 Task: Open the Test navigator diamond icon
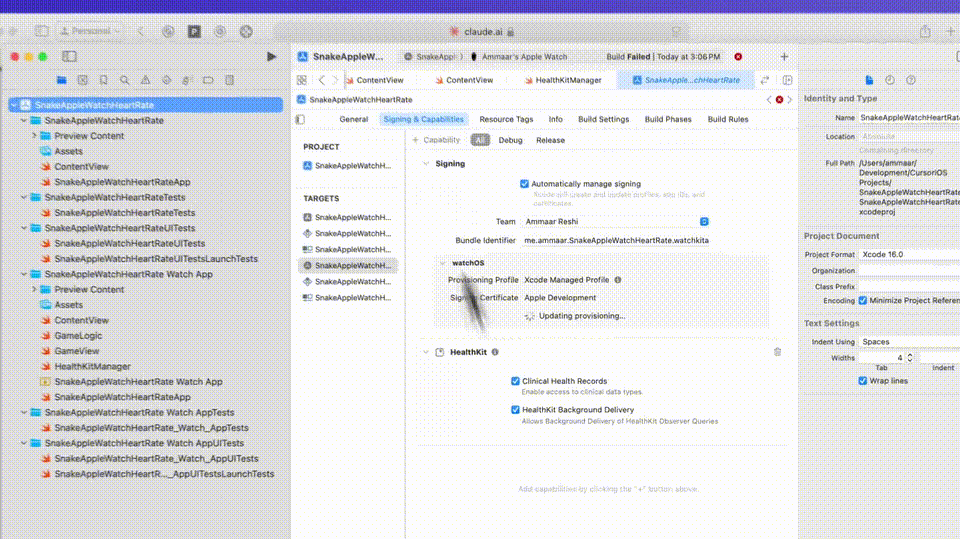click(x=167, y=80)
